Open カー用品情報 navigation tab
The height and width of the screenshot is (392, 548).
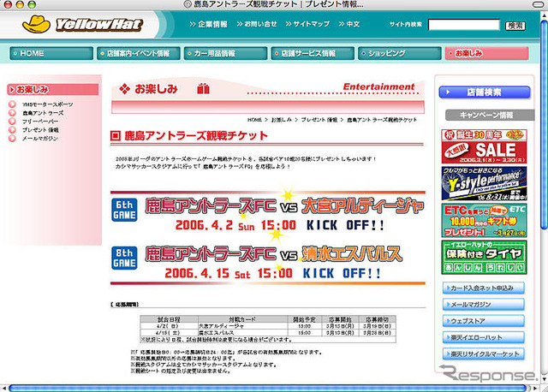(x=225, y=53)
